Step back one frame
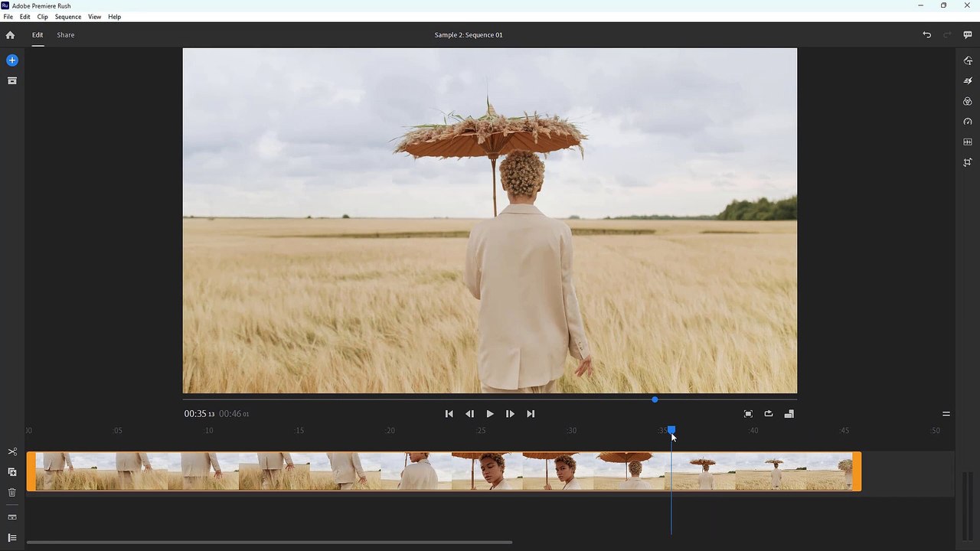Image resolution: width=980 pixels, height=551 pixels. 469,414
